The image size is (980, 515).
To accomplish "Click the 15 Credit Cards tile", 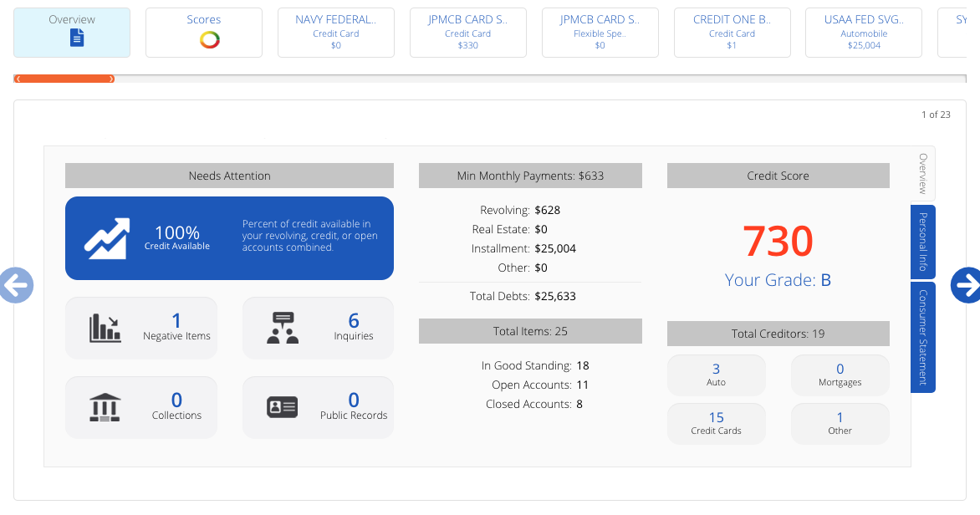I will pos(717,424).
